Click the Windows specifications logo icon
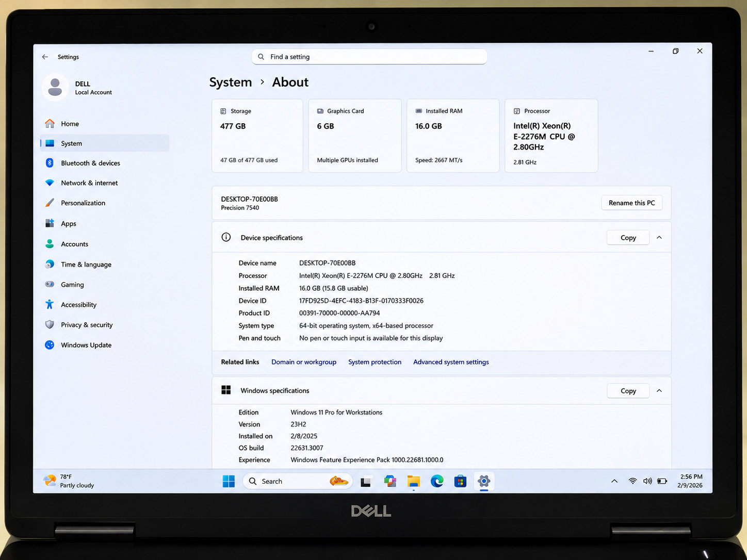 (226, 390)
